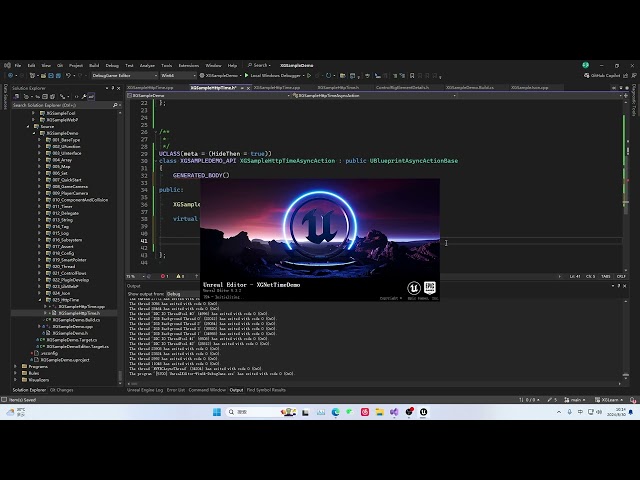This screenshot has height=480, width=640.
Task: Toggle Solution Explorer preview selected items icon
Action: click(x=91, y=97)
